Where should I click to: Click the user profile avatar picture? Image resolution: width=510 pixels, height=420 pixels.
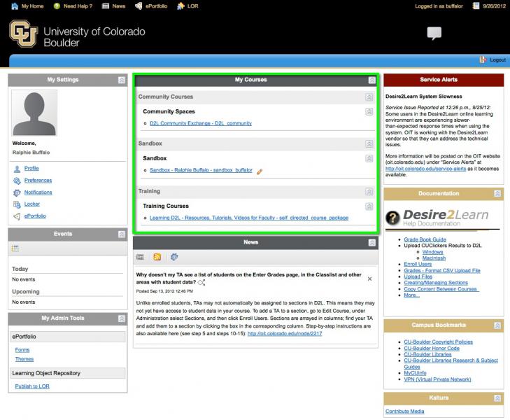pos(34,113)
